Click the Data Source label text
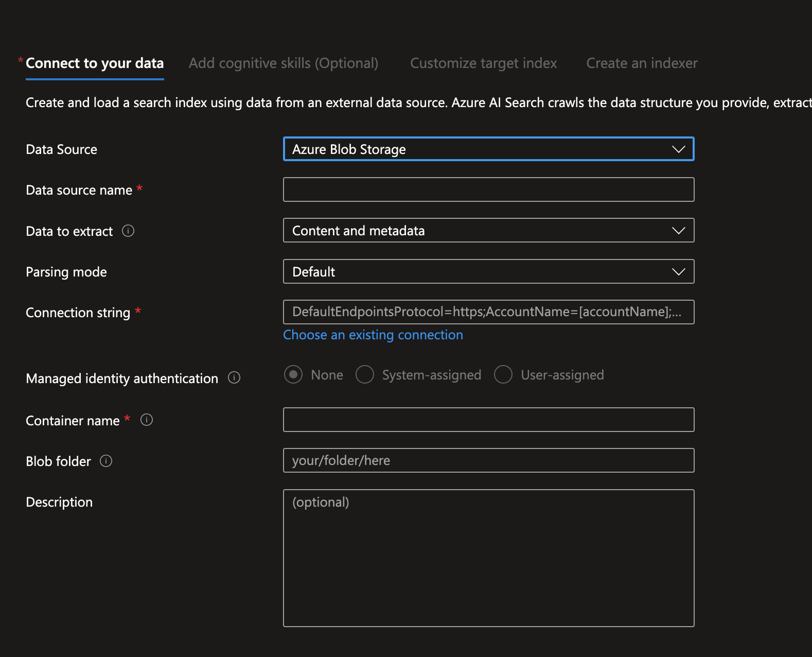The height and width of the screenshot is (657, 812). 61,149
